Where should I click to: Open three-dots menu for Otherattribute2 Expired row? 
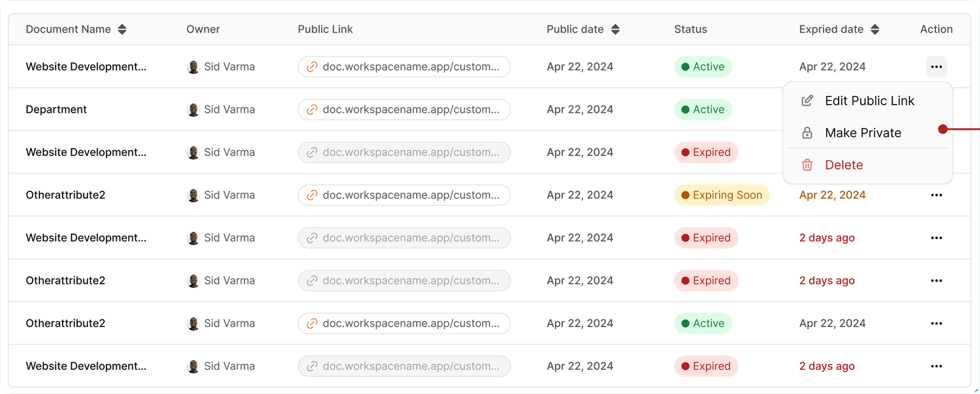936,281
